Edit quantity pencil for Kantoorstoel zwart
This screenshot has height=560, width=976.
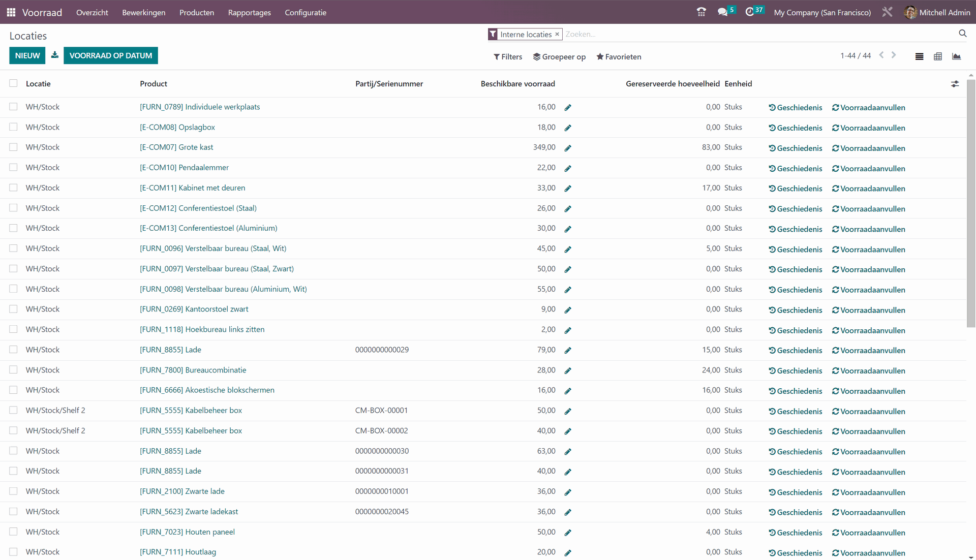point(568,310)
